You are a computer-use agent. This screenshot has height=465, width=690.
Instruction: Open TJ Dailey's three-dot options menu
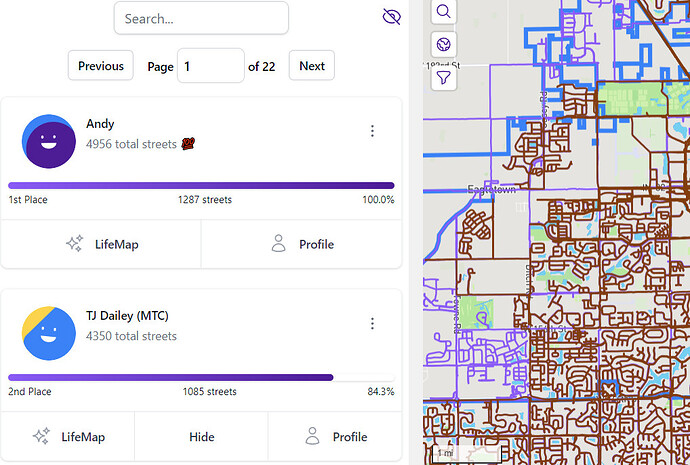[x=372, y=323]
